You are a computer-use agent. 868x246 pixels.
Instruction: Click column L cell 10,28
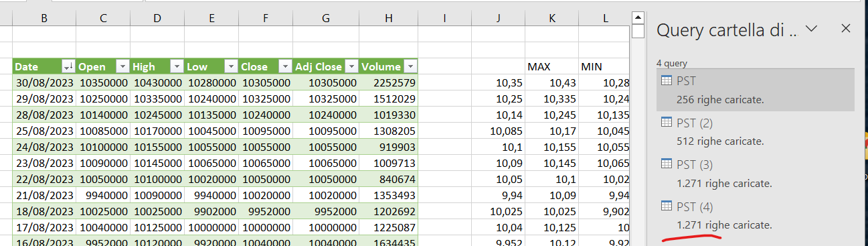pos(605,82)
